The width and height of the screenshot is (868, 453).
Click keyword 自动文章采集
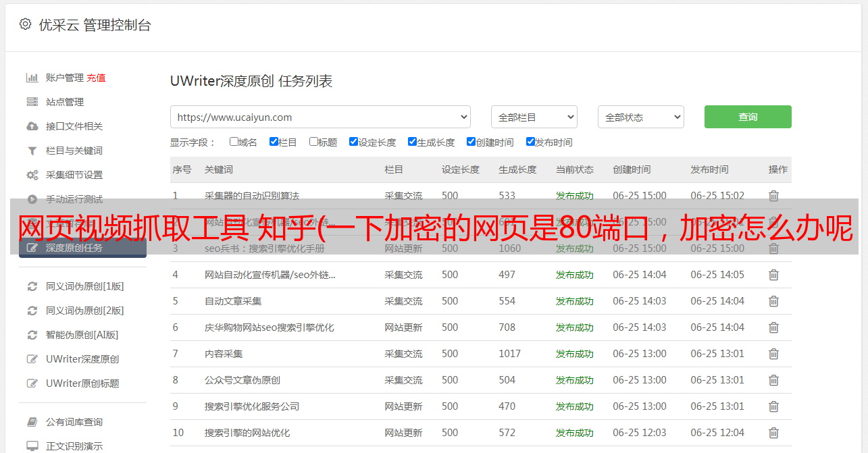tap(233, 301)
